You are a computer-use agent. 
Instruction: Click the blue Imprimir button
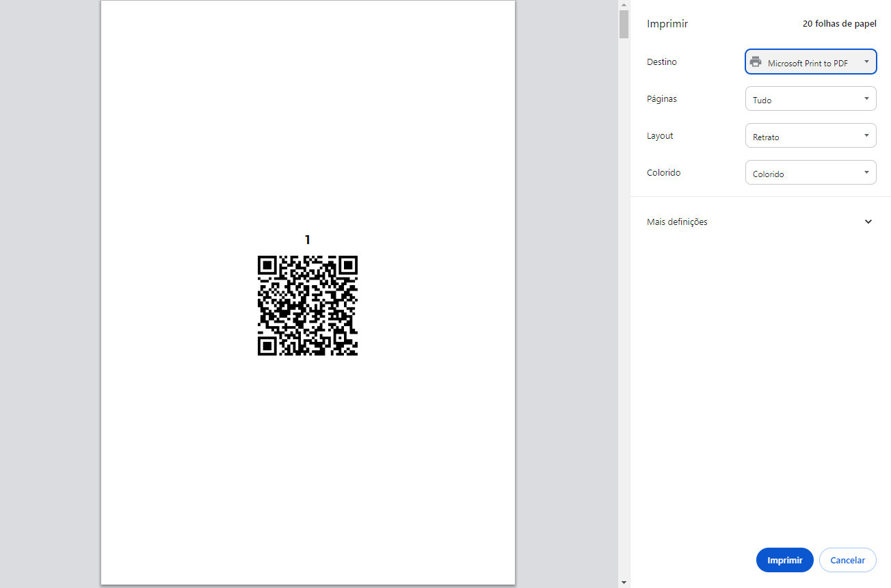(x=784, y=560)
